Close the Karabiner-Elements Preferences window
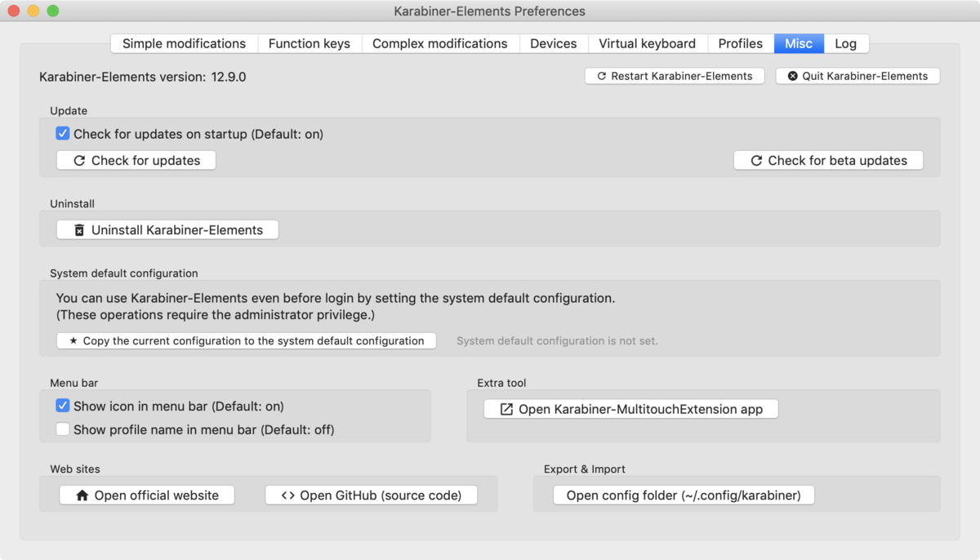 tap(14, 11)
